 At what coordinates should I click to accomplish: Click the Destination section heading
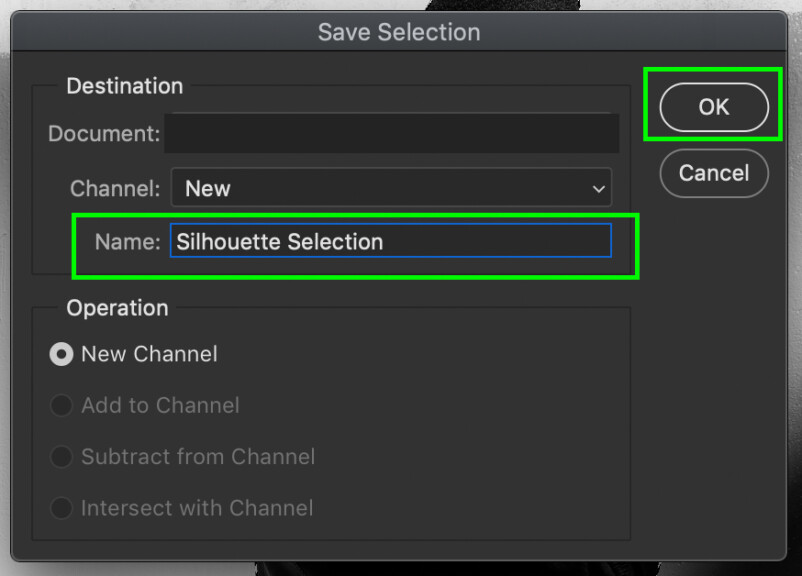[124, 86]
